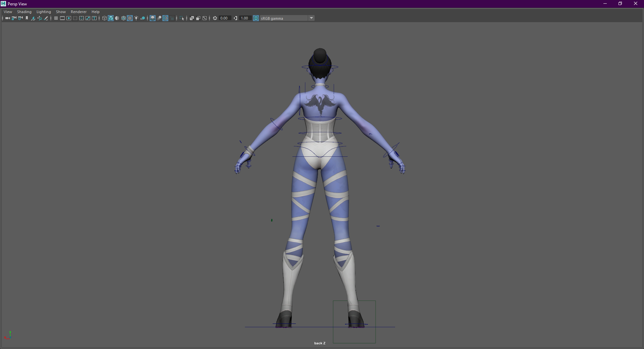The width and height of the screenshot is (644, 349).
Task: Select the 2D pan/zoom tool
Action: coord(40,18)
